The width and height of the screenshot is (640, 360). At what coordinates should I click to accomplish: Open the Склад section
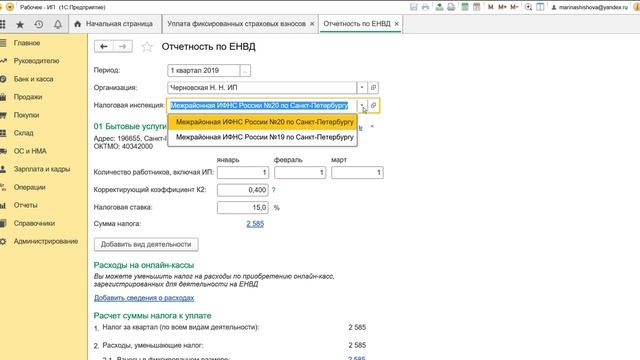(23, 133)
